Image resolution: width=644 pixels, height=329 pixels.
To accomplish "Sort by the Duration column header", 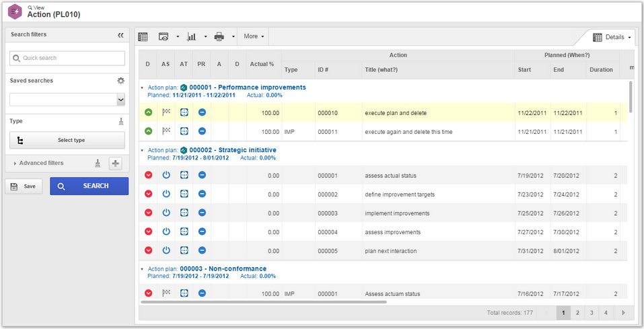I will pyautogui.click(x=602, y=70).
